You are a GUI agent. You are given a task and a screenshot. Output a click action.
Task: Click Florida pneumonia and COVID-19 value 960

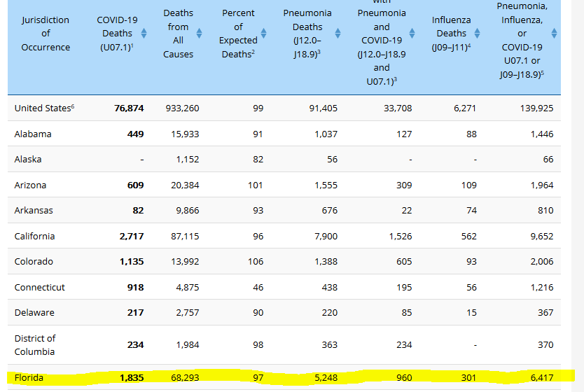(x=404, y=377)
